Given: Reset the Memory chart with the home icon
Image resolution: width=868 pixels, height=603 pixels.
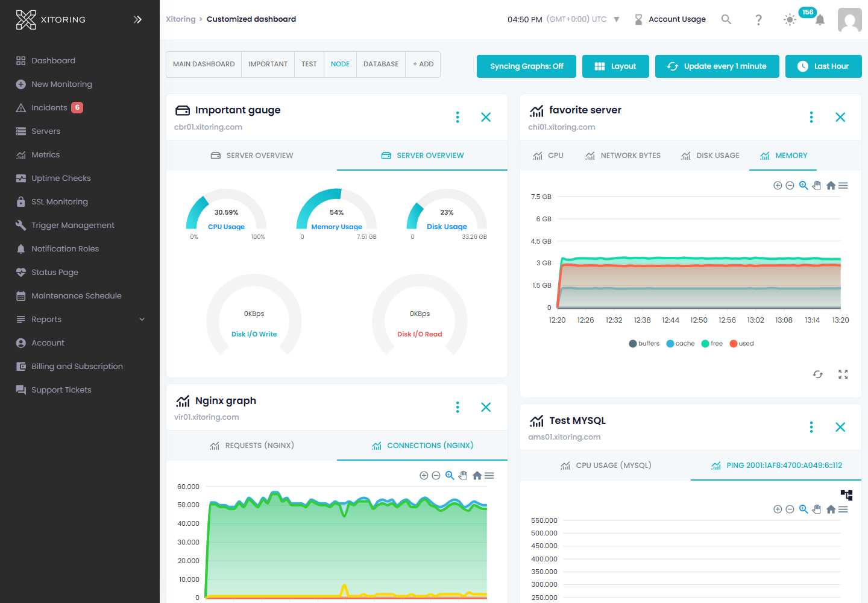Looking at the screenshot, I should (x=831, y=185).
